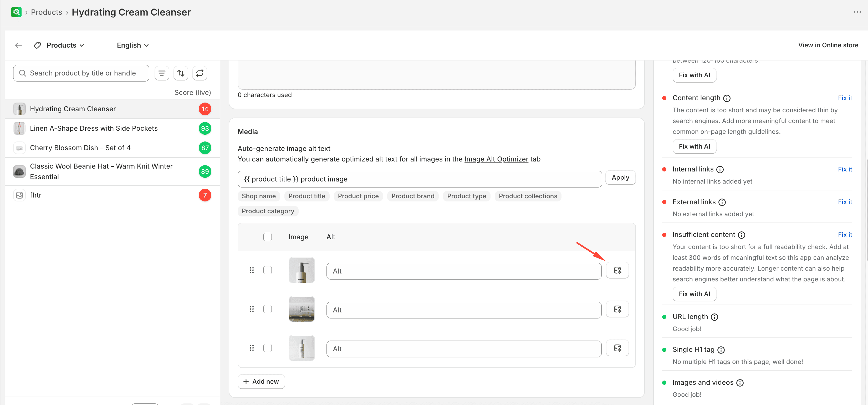The image size is (868, 405).
Task: Open the product list filter icon
Action: (162, 73)
